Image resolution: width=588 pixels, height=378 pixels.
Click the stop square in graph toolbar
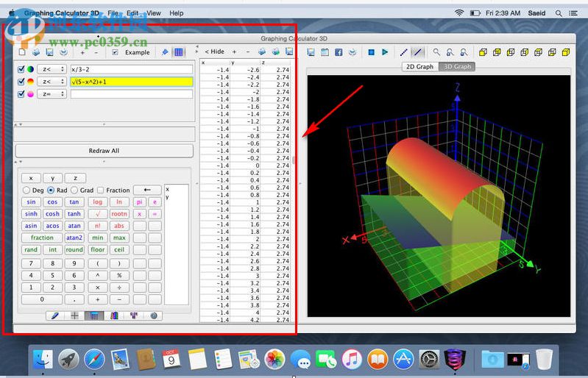click(371, 52)
